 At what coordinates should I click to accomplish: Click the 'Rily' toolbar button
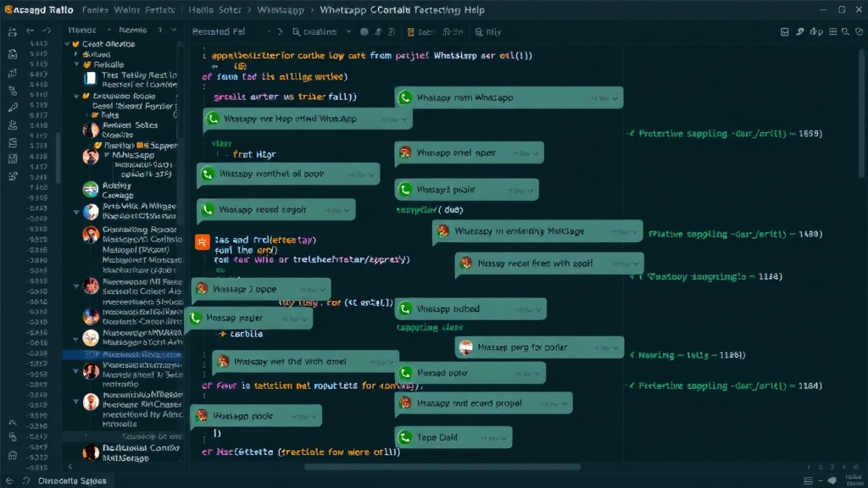(x=488, y=32)
